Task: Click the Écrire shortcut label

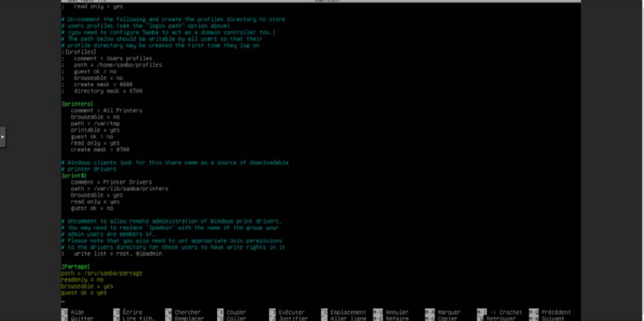Action: (x=132, y=312)
